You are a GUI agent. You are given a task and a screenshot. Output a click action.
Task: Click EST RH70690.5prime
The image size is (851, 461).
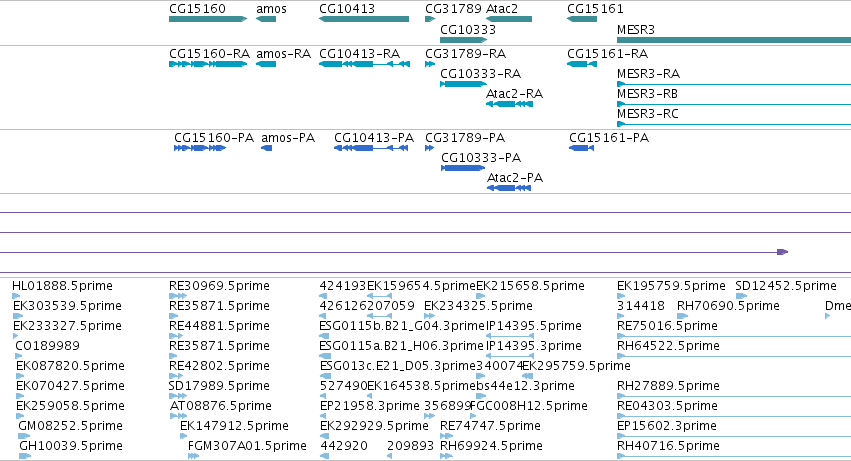pyautogui.click(x=728, y=306)
